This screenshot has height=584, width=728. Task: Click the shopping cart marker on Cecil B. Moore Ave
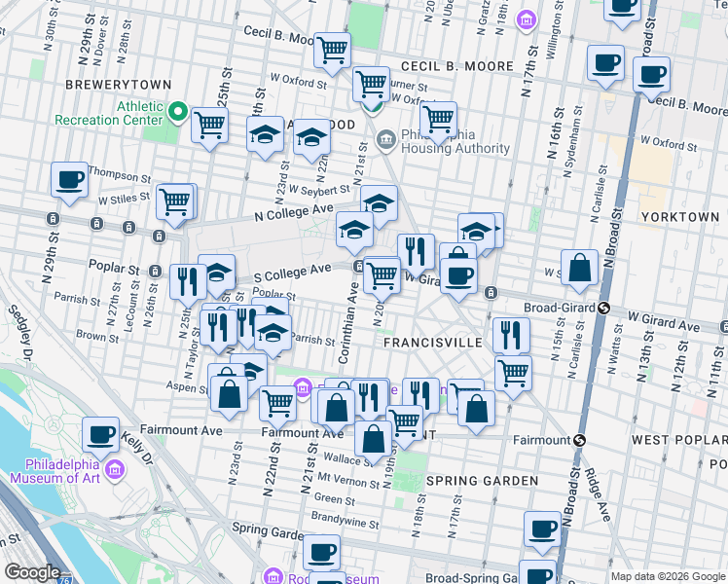(x=332, y=51)
